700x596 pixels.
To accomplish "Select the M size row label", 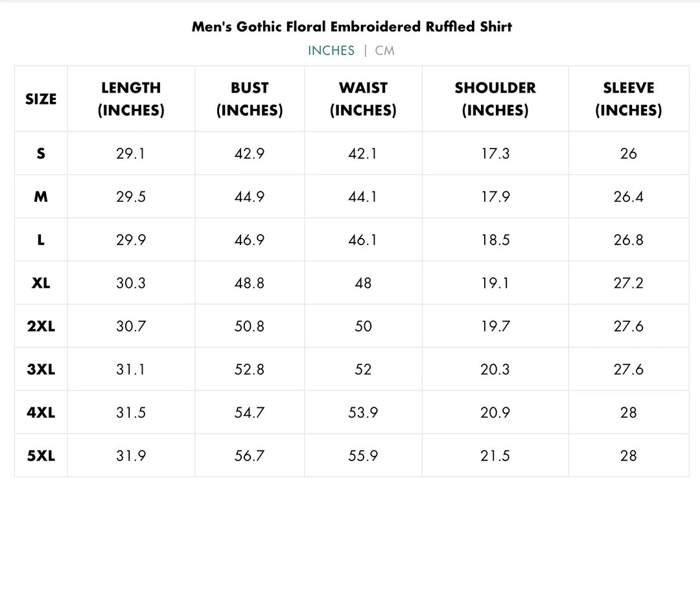I will point(41,197).
